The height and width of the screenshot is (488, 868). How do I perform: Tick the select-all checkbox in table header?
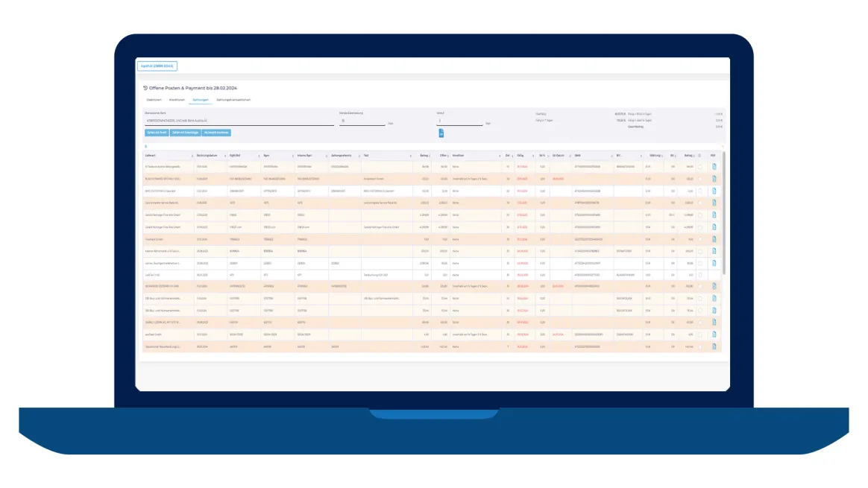click(x=699, y=156)
